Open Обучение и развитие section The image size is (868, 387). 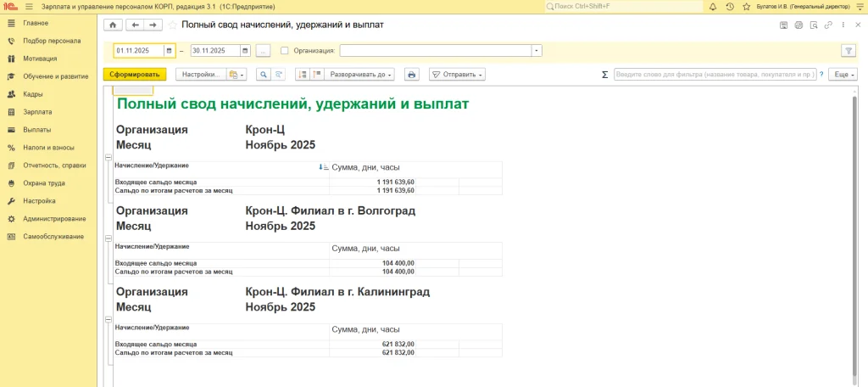56,76
